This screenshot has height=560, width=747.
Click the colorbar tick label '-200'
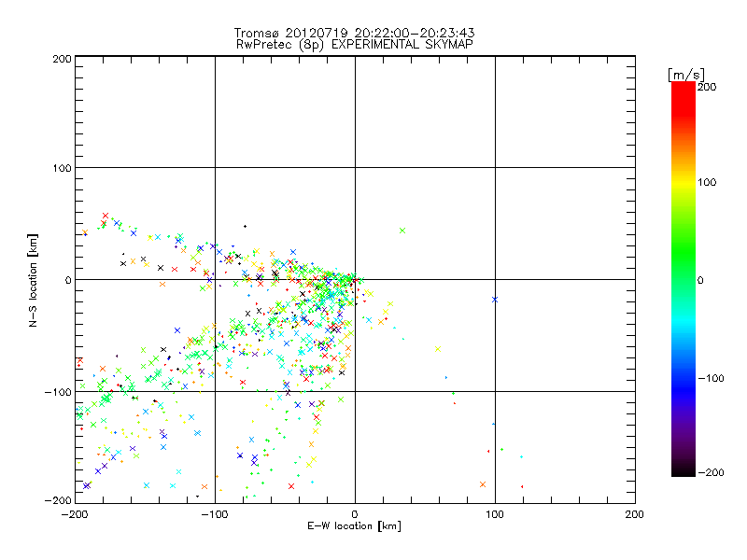(x=711, y=472)
